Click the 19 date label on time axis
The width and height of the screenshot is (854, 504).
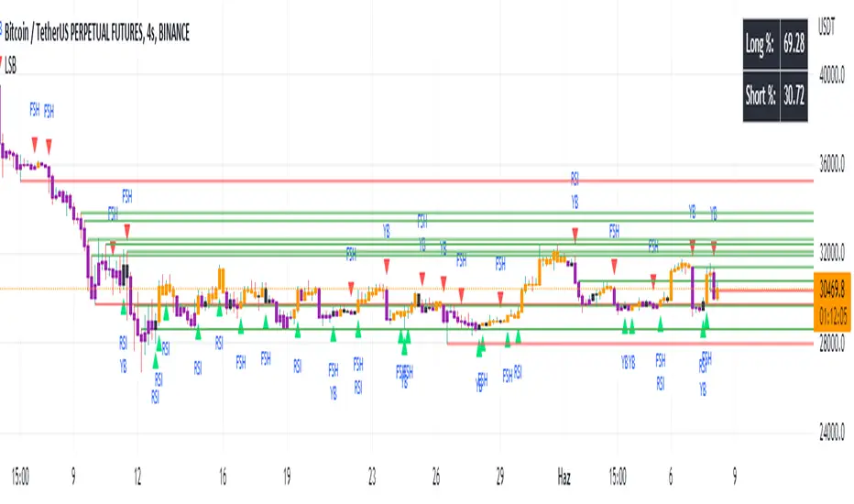[x=287, y=477]
